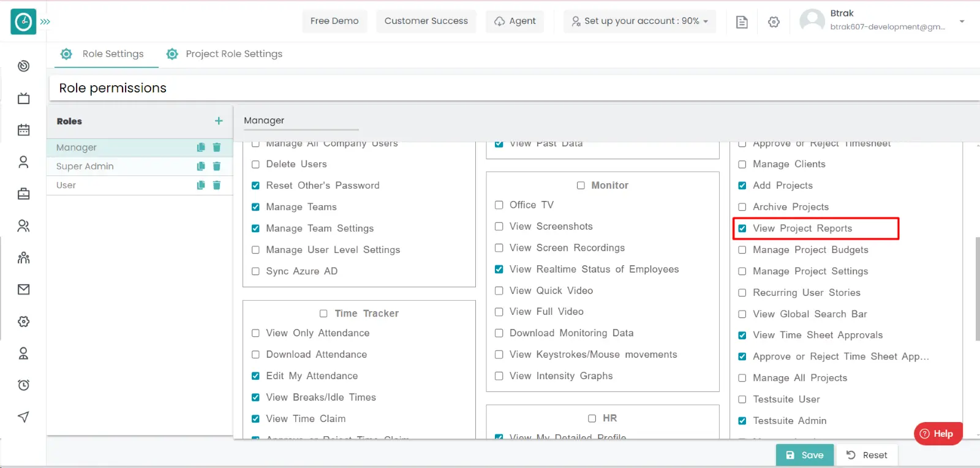Click the copy icon for User role
This screenshot has width=980, height=468.
[x=200, y=185]
